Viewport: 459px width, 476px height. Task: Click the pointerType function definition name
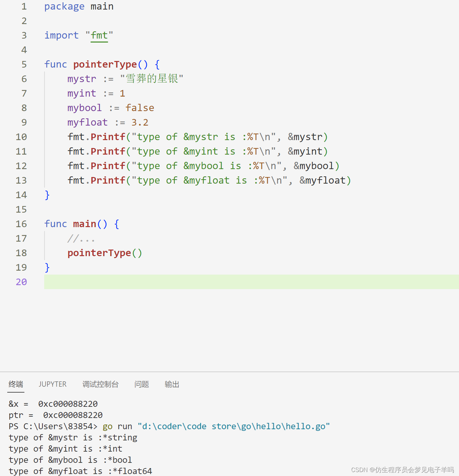pos(105,64)
